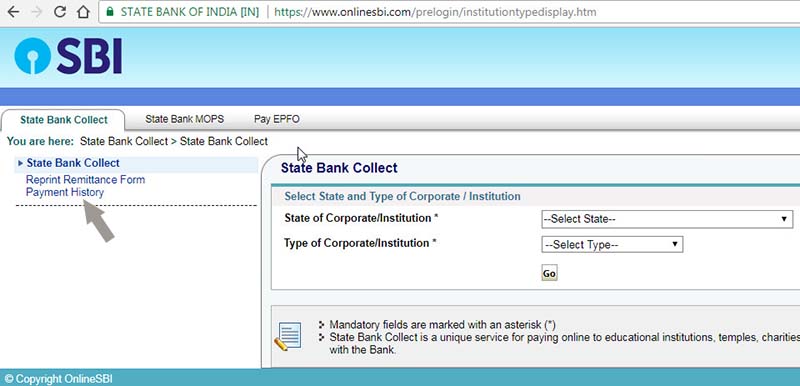Image resolution: width=800 pixels, height=386 pixels.
Task: Click 'Type of Corporate/Institution *' label
Action: point(360,243)
